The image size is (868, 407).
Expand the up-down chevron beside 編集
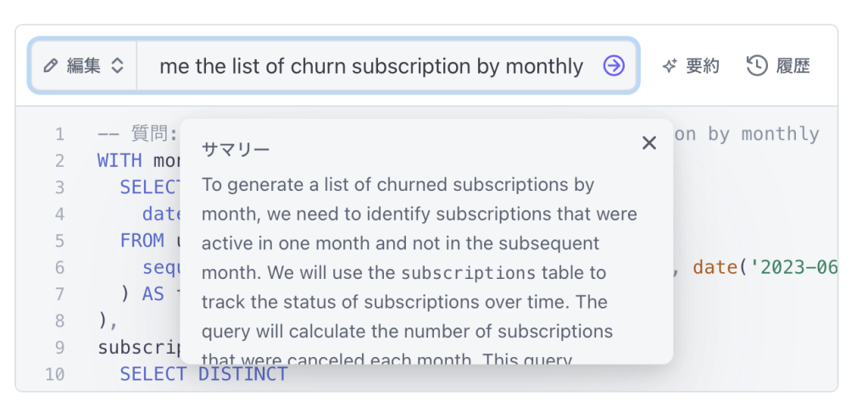pos(117,66)
